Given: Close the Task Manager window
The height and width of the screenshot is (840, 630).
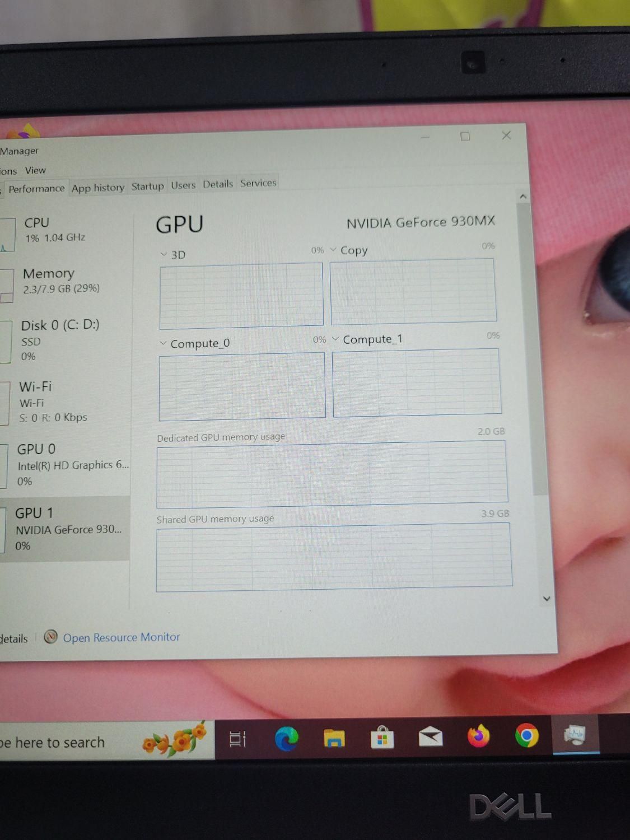Looking at the screenshot, I should tap(506, 136).
